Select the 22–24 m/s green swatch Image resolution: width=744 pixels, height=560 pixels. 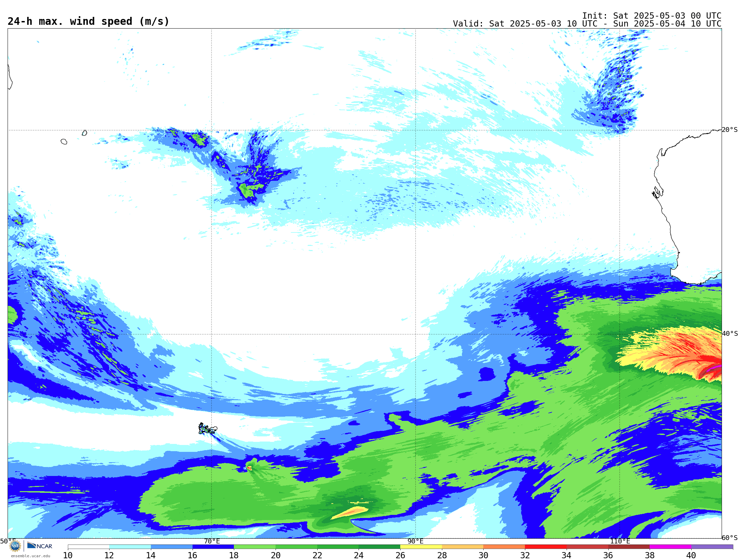point(338,547)
